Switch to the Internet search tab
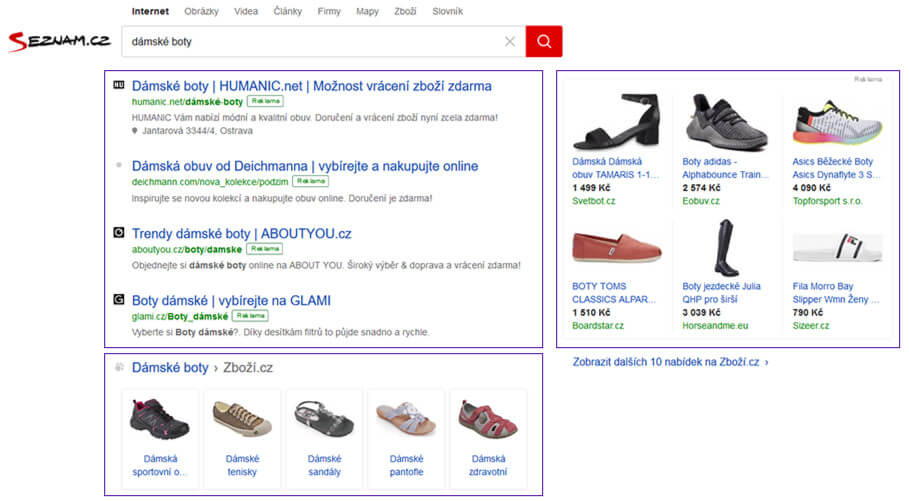Screen dimensions: 909x501 (150, 11)
